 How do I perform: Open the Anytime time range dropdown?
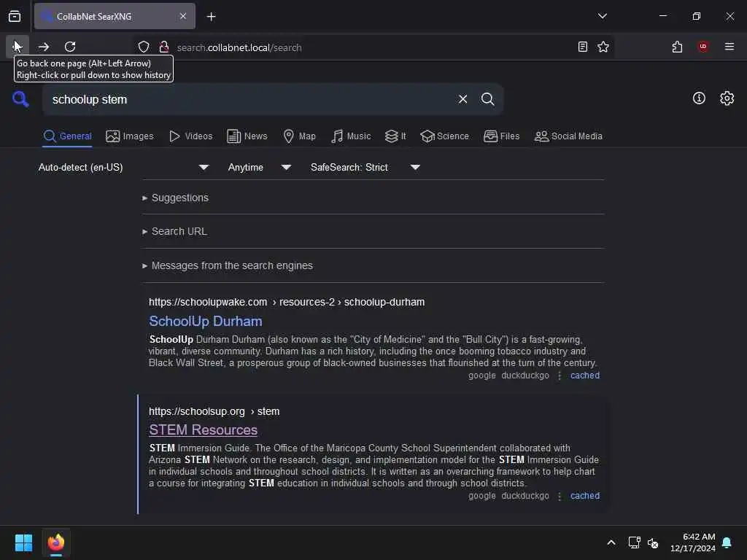tap(259, 167)
